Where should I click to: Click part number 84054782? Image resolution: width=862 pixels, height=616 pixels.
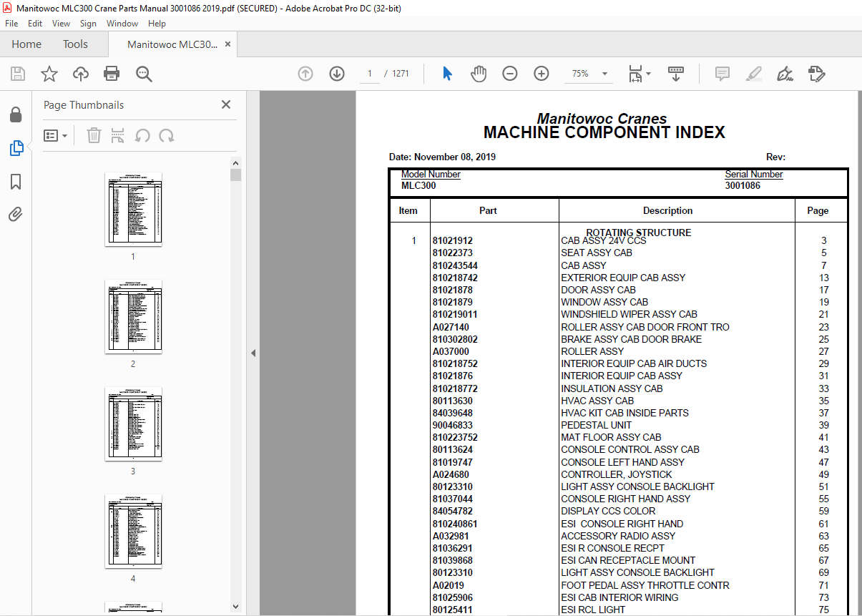[453, 511]
